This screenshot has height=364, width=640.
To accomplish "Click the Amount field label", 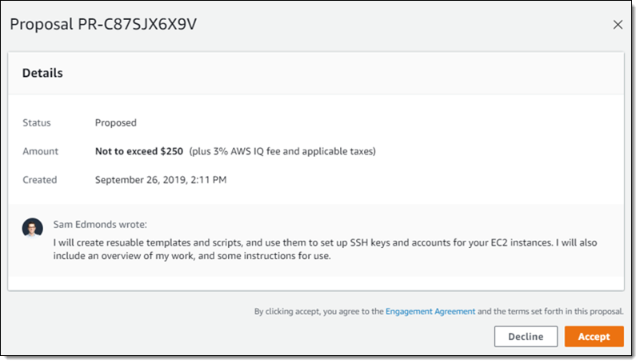I will (x=39, y=151).
